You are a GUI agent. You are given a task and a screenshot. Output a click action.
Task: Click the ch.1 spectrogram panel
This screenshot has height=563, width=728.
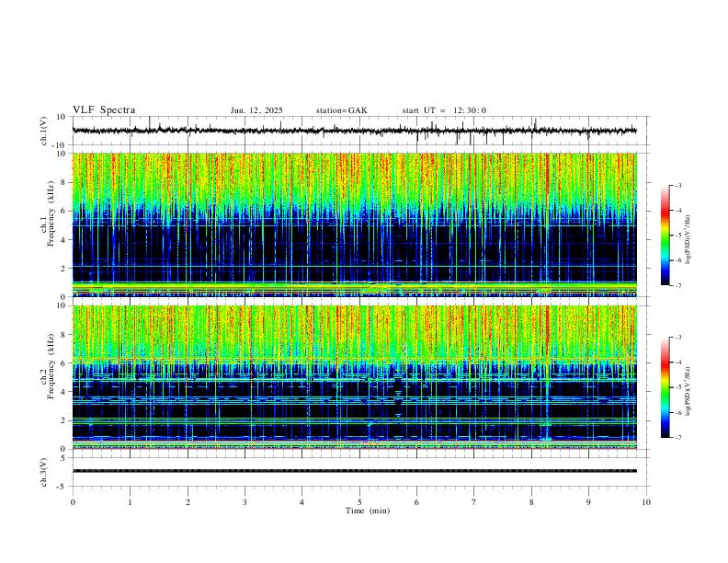tap(354, 224)
